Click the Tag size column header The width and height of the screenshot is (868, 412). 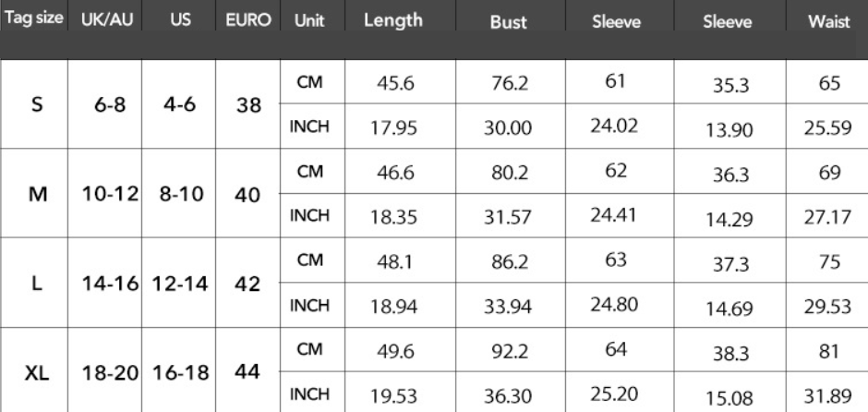pyautogui.click(x=32, y=18)
